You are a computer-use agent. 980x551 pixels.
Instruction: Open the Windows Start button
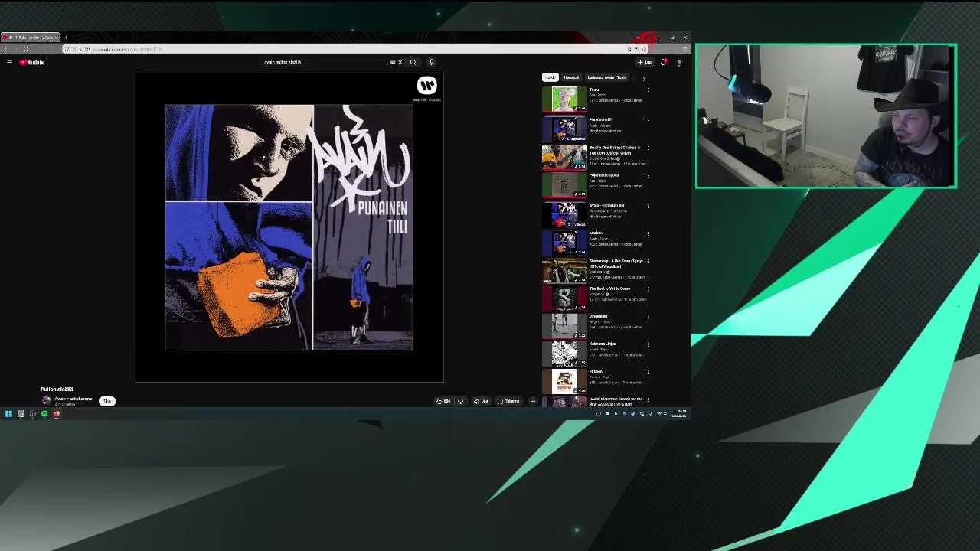click(8, 414)
